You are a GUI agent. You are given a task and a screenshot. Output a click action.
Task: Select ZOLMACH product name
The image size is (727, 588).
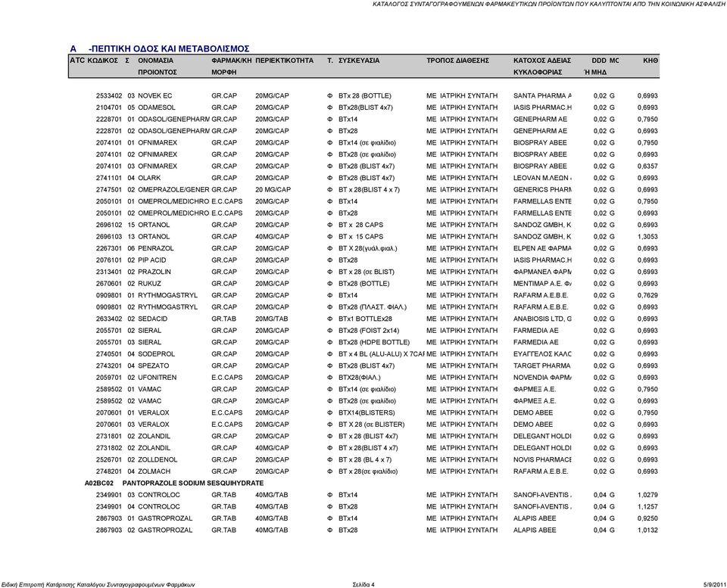[154, 471]
